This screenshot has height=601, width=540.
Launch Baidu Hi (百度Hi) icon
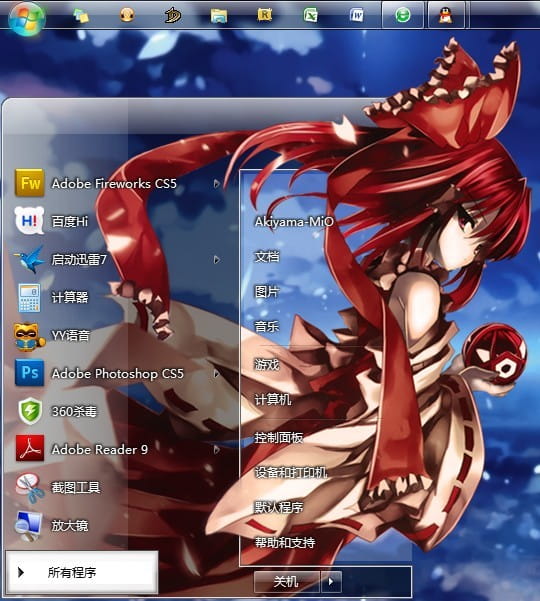tap(30, 221)
